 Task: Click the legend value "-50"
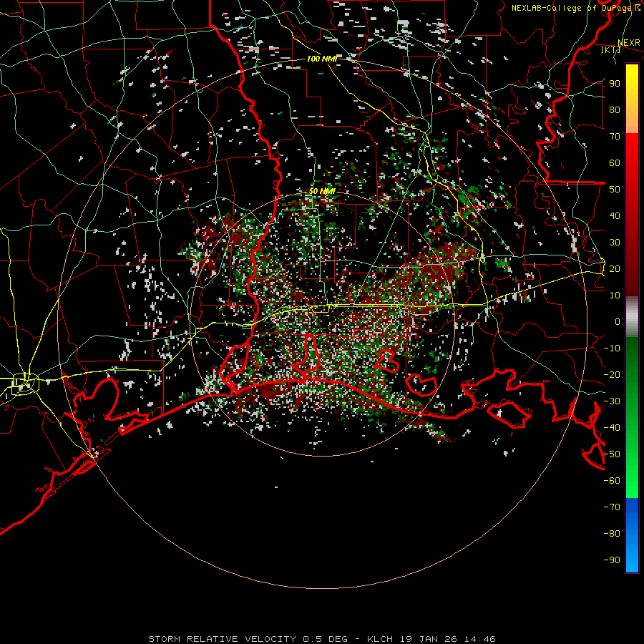click(x=612, y=454)
